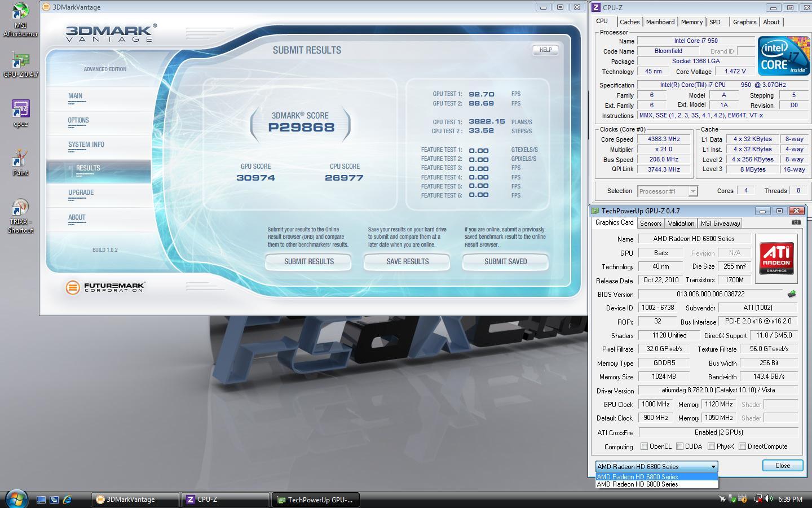
Task: Switch to Caches tab in CPU-Z
Action: pyautogui.click(x=629, y=22)
